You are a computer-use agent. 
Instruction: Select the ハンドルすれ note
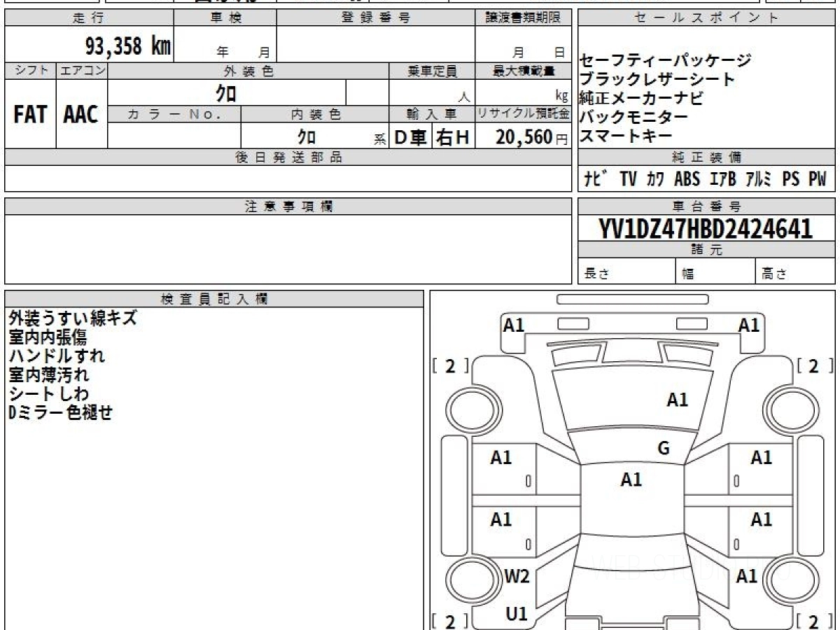(57, 356)
